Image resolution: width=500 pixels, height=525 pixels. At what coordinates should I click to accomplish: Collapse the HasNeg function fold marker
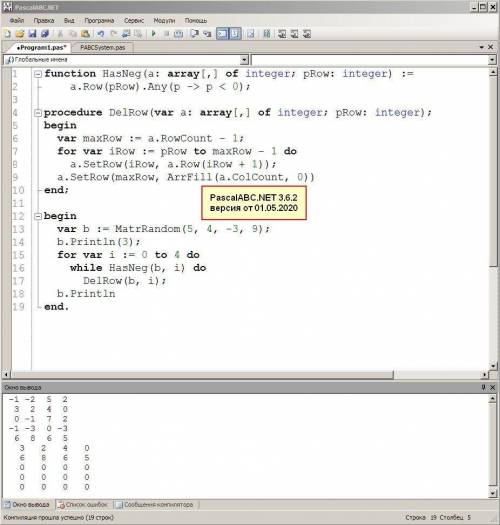tap(38, 74)
